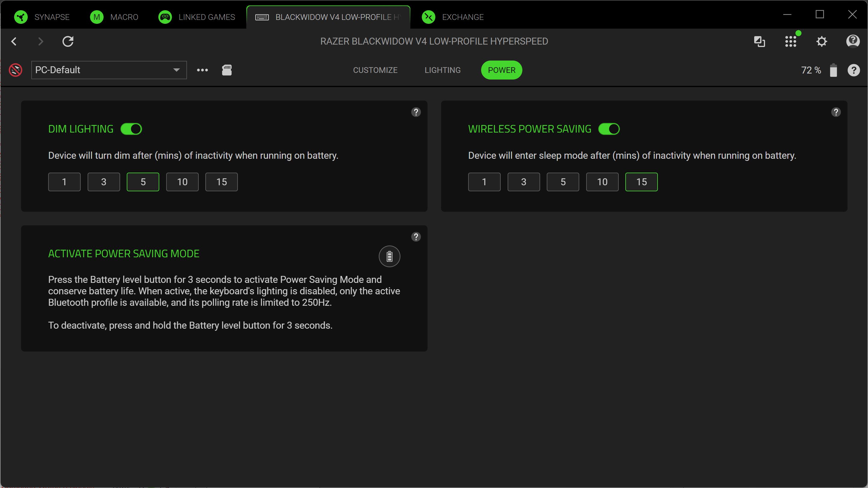Set sleep mode to 5 minutes

click(563, 182)
